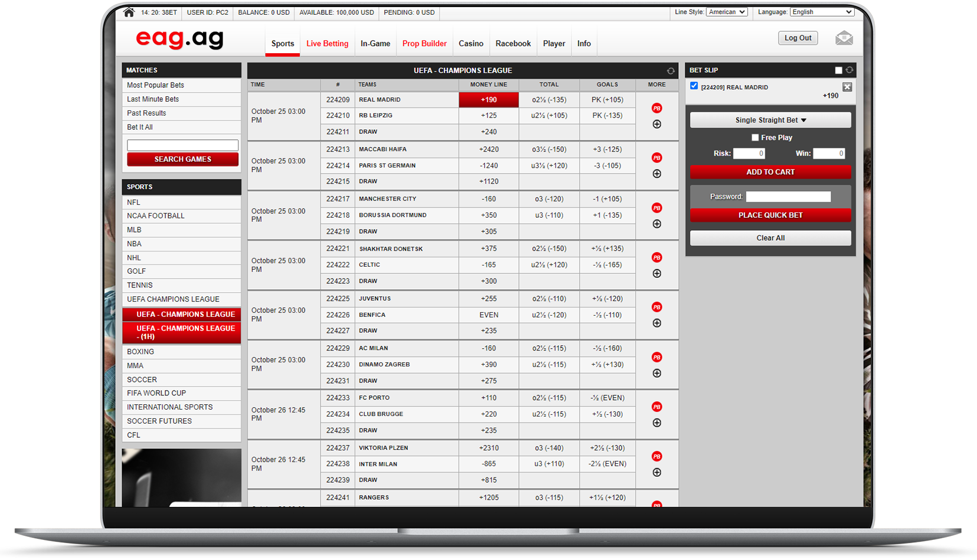
Task: Open Most Popular Bets link
Action: click(x=181, y=85)
